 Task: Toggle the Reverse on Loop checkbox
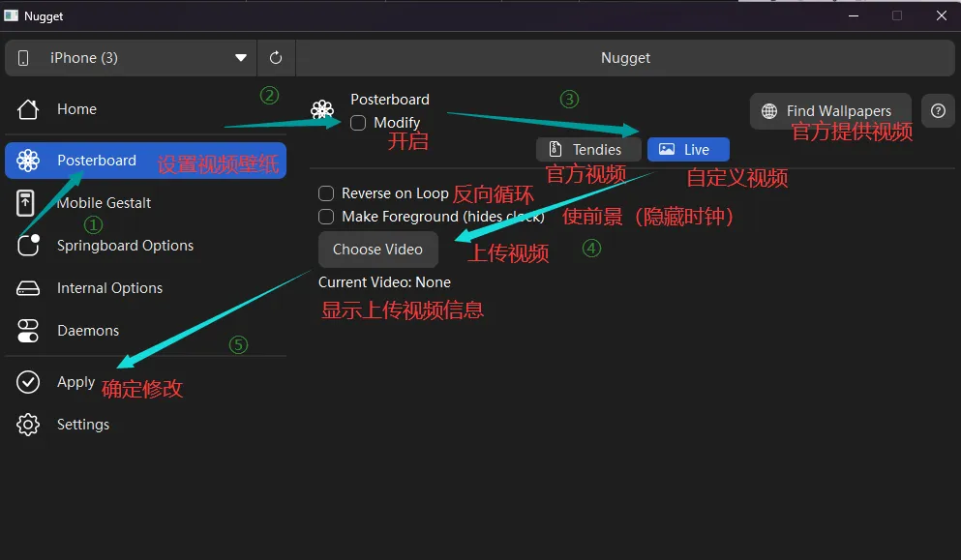coord(326,193)
